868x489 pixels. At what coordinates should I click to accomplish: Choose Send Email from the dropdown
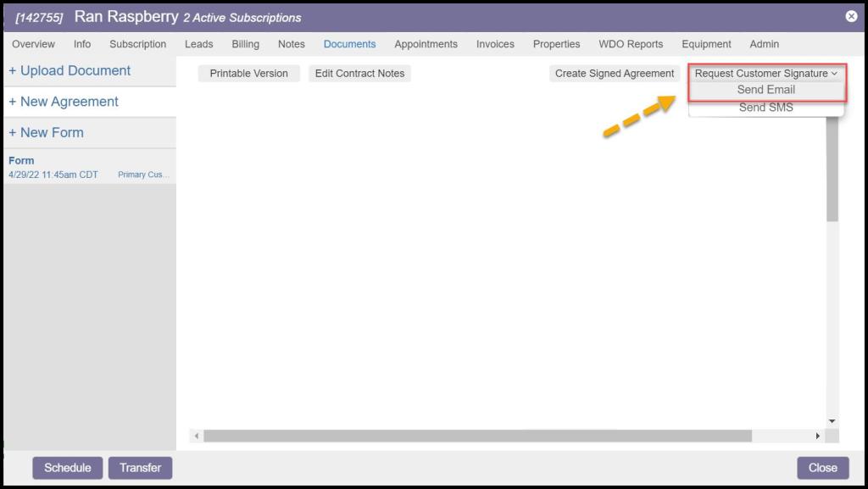tap(765, 90)
